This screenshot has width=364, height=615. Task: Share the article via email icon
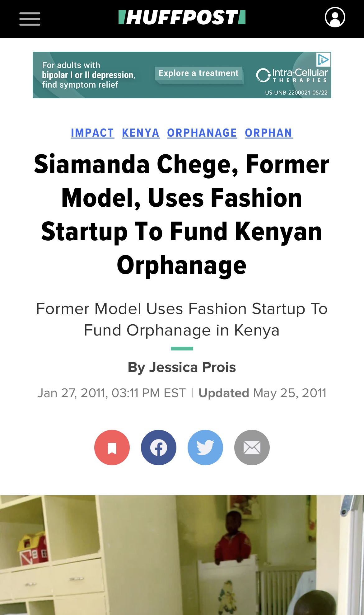252,448
